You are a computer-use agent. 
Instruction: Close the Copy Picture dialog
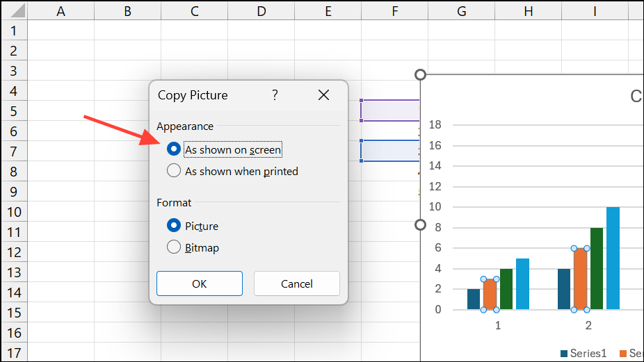pos(323,95)
